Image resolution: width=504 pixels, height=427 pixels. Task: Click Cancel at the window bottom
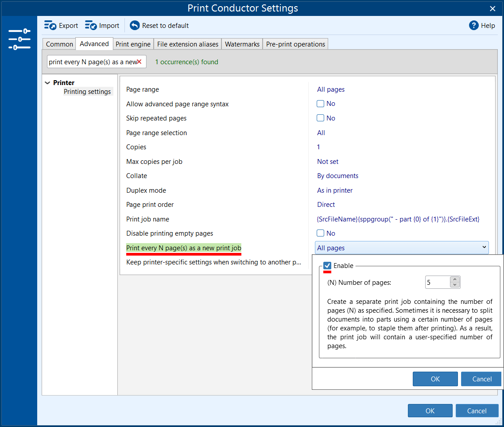tap(477, 411)
